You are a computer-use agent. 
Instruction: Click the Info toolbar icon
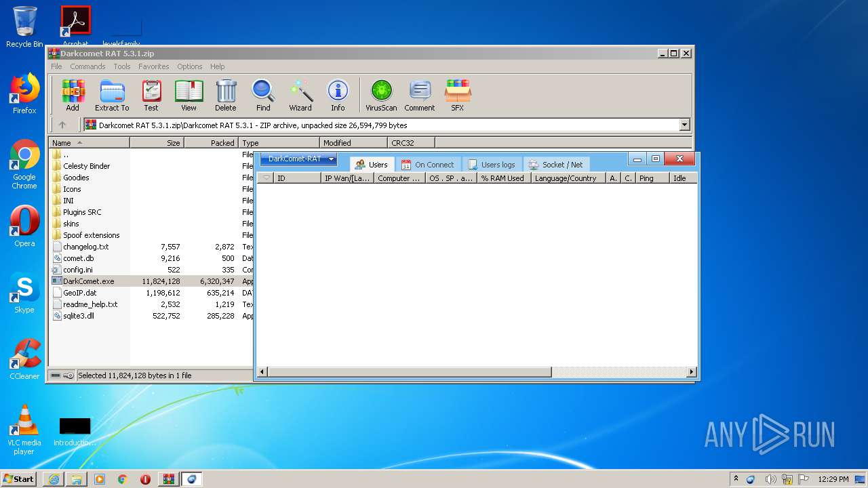coord(338,95)
